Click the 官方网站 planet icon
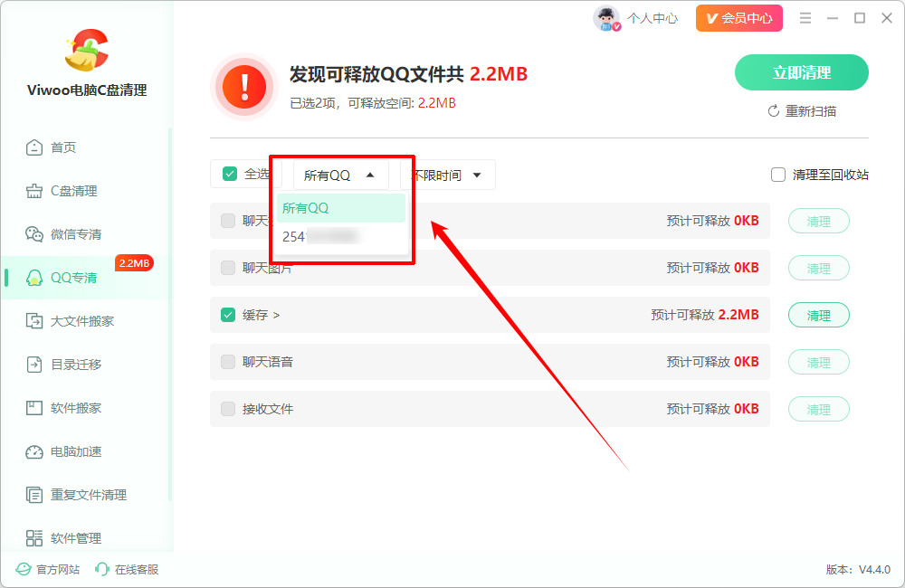This screenshot has height=588, width=905. (24, 570)
